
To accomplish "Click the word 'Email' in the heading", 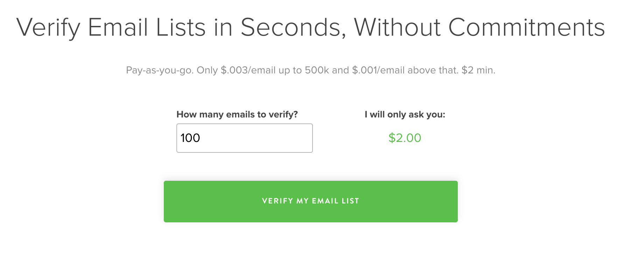I will click(x=118, y=27).
